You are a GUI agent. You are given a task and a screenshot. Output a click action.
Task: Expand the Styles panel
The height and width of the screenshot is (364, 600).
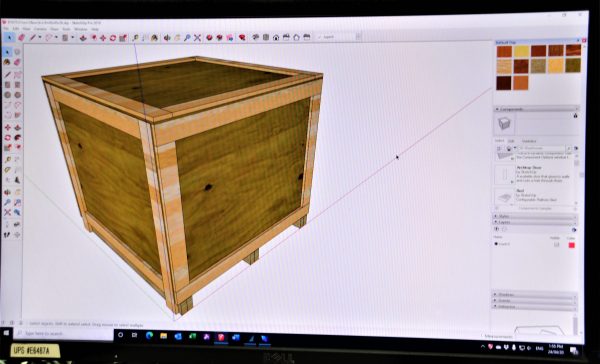[535, 217]
